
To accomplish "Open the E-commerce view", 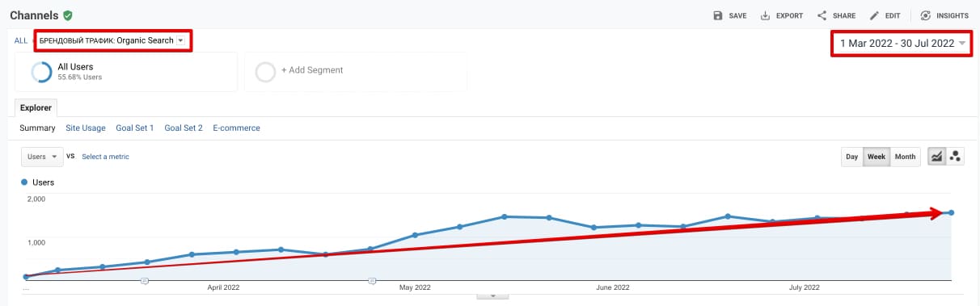I will [x=236, y=128].
